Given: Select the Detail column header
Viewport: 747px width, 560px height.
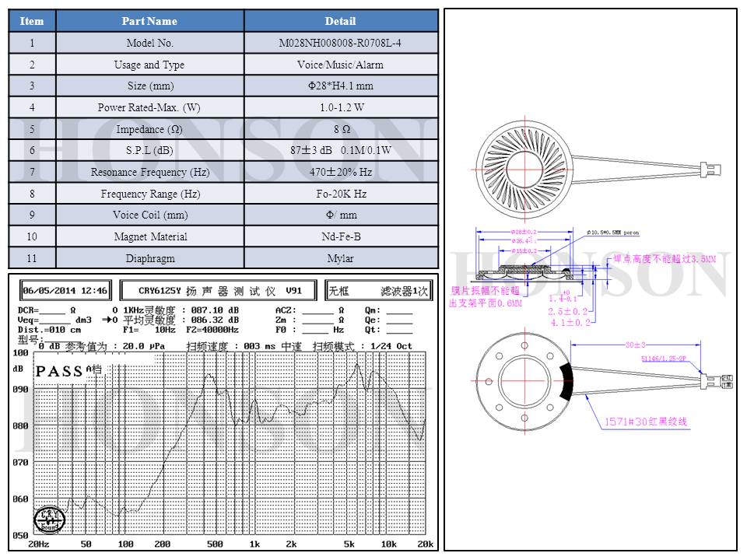Looking at the screenshot, I should [341, 21].
